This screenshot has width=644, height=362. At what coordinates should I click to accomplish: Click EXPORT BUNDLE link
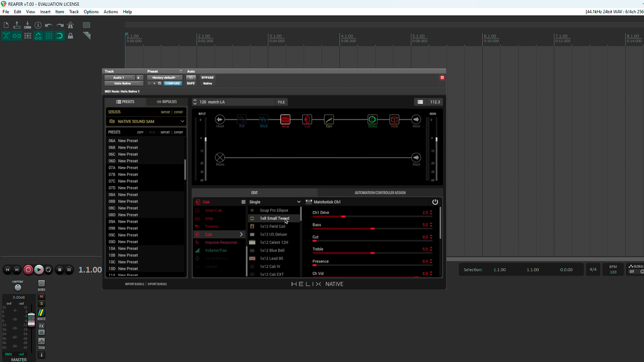[x=157, y=284]
